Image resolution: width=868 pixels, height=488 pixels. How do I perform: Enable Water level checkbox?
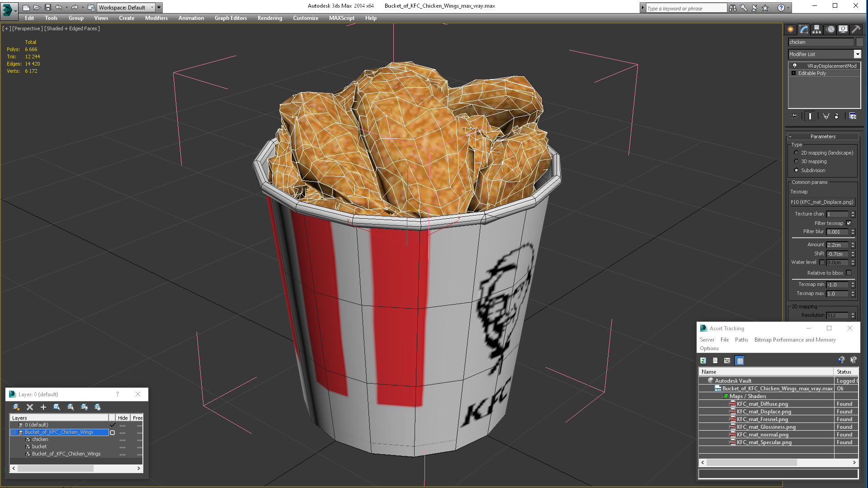pyautogui.click(x=822, y=262)
